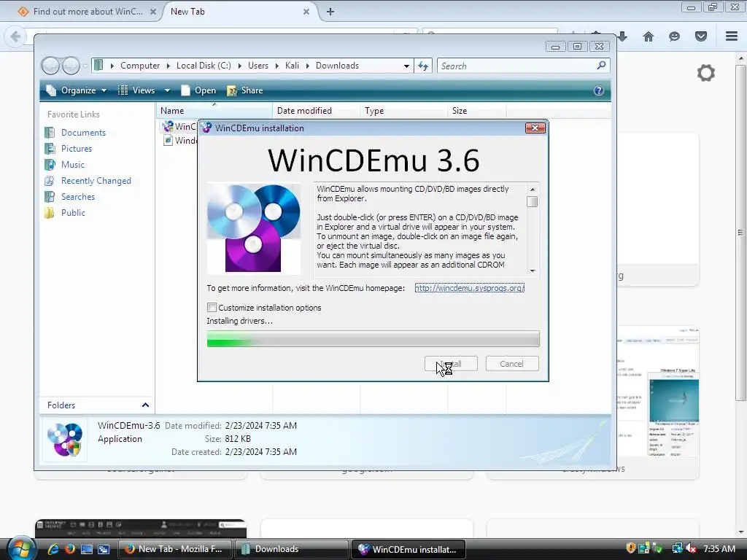Click Explorer back navigation button
Image resolution: width=747 pixels, height=560 pixels.
point(50,66)
